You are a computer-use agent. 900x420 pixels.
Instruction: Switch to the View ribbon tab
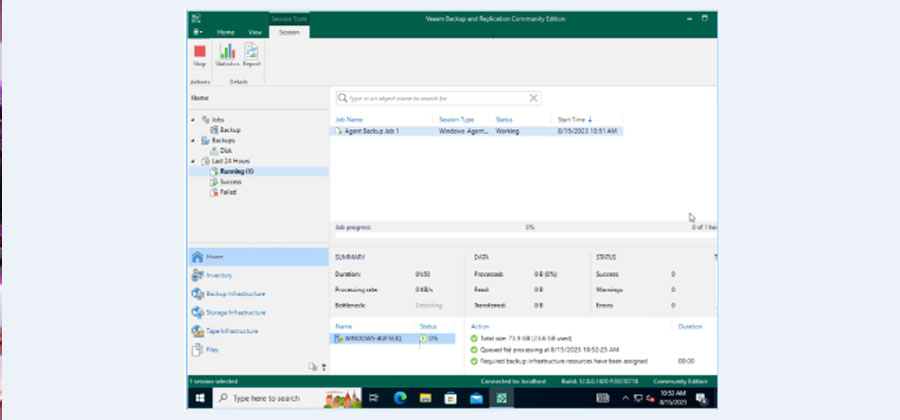(x=255, y=32)
